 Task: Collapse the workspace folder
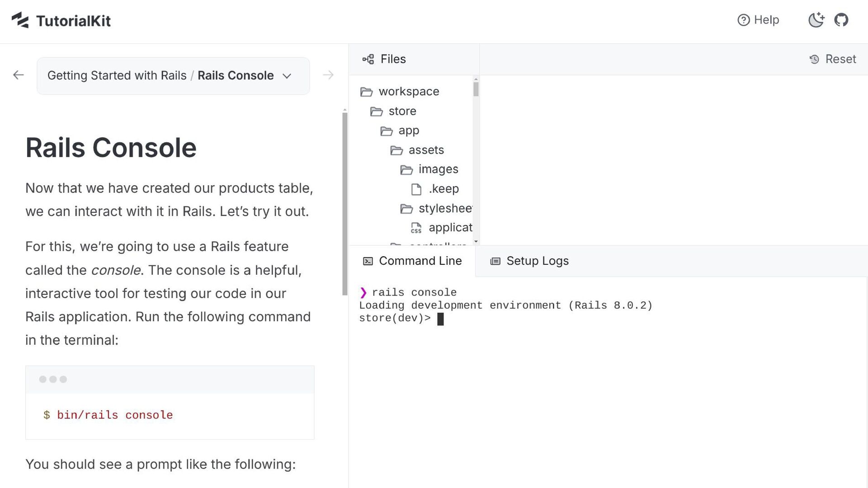(x=408, y=92)
